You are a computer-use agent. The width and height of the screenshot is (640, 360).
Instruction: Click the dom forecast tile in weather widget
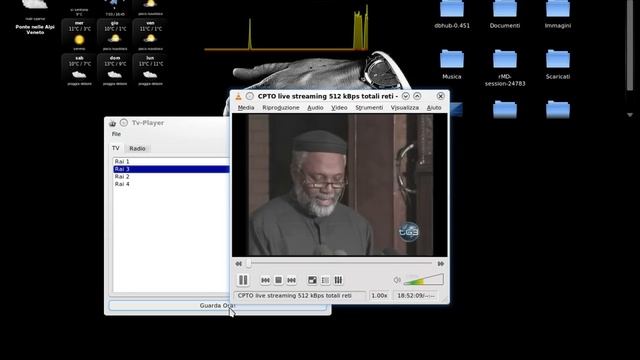click(115, 71)
